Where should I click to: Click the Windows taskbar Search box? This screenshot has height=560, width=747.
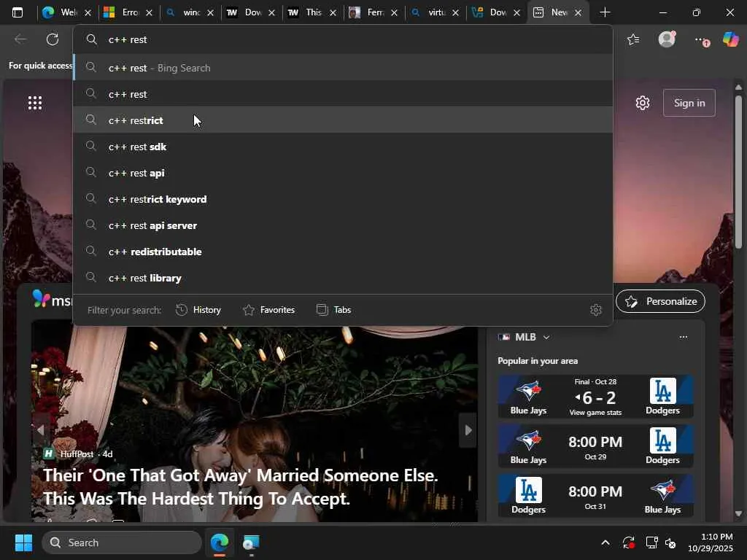coord(122,542)
